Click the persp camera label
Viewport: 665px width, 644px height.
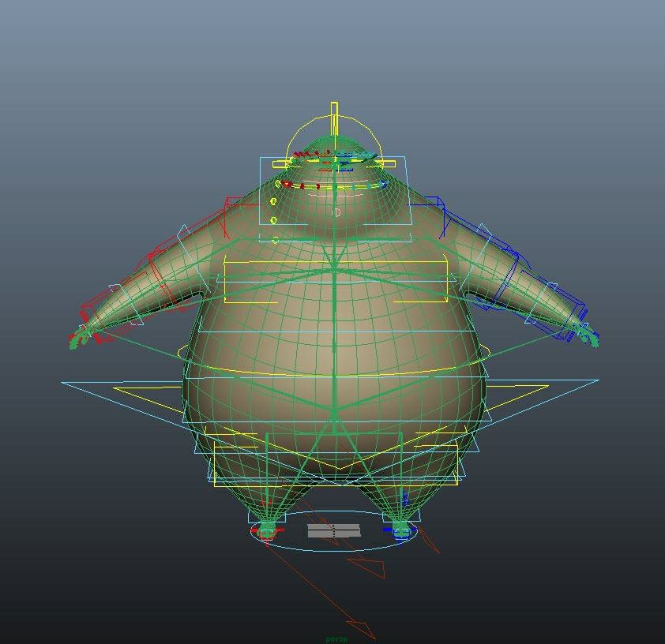[x=336, y=639]
